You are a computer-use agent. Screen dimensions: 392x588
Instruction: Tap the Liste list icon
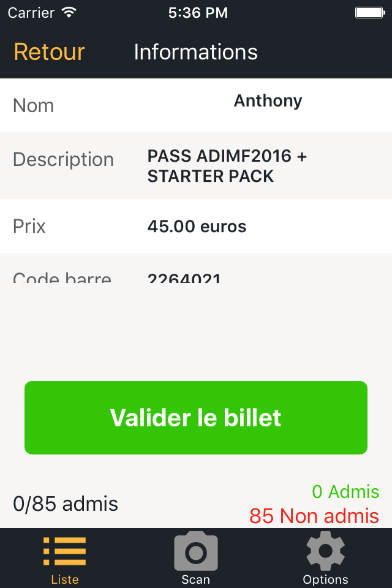coord(64,551)
